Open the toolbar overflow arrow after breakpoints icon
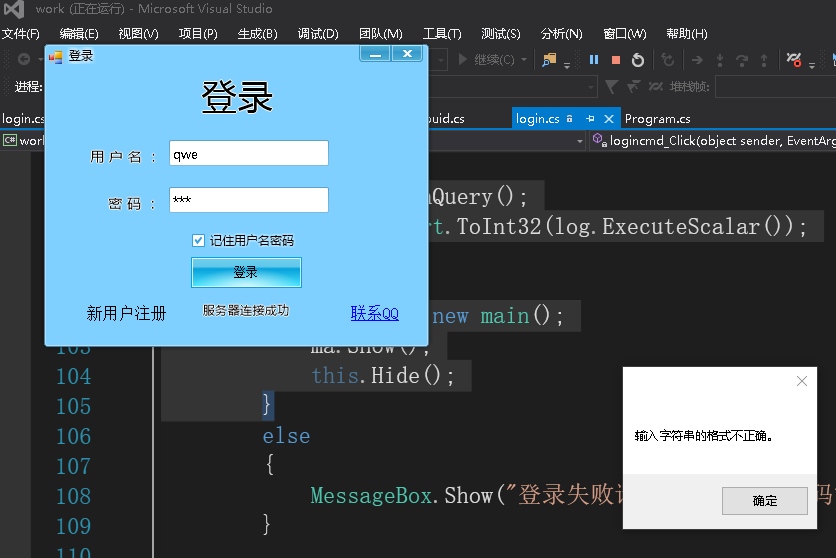This screenshot has height=558, width=836. coord(811,66)
